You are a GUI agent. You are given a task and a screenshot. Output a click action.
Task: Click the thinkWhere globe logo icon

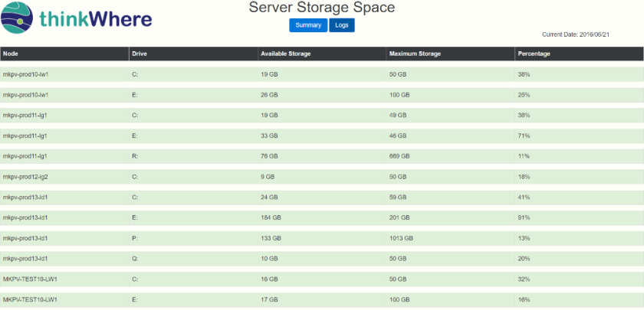pyautogui.click(x=17, y=18)
